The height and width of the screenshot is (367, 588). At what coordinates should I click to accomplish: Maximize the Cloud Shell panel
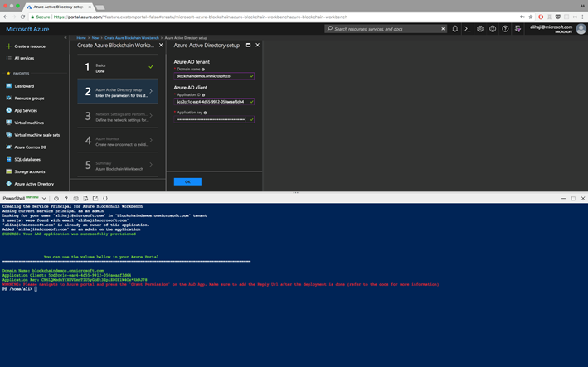(573, 199)
